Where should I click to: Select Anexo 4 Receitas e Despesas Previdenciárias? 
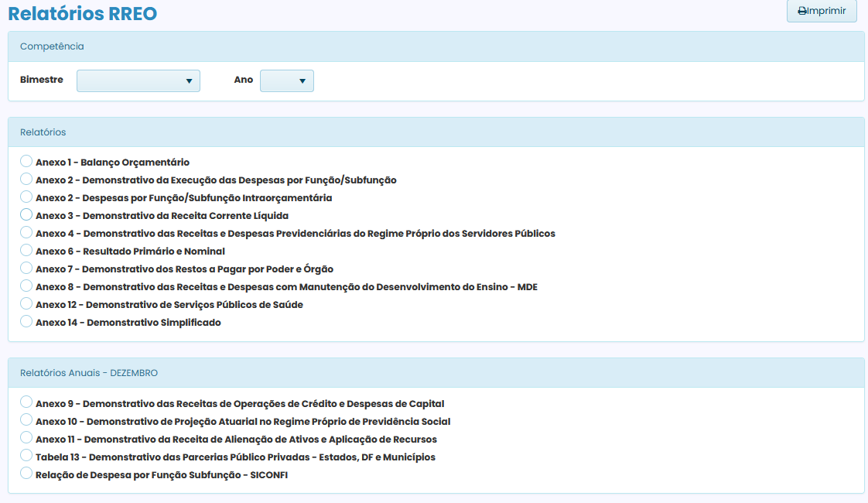tap(26, 233)
